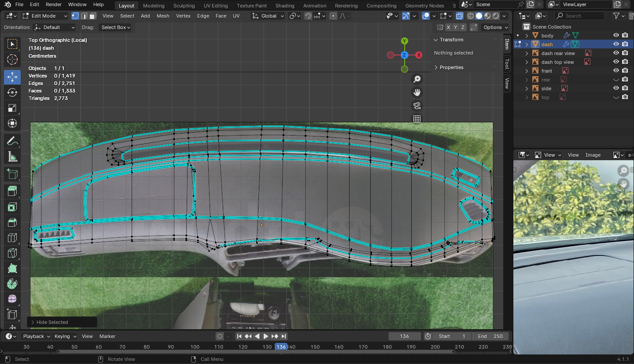Hide the body object in outliner

616,36
